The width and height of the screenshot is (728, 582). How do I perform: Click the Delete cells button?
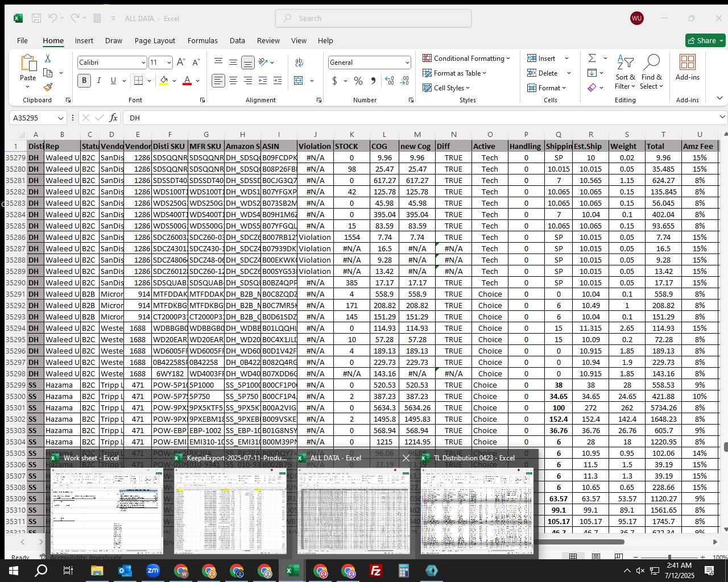542,73
